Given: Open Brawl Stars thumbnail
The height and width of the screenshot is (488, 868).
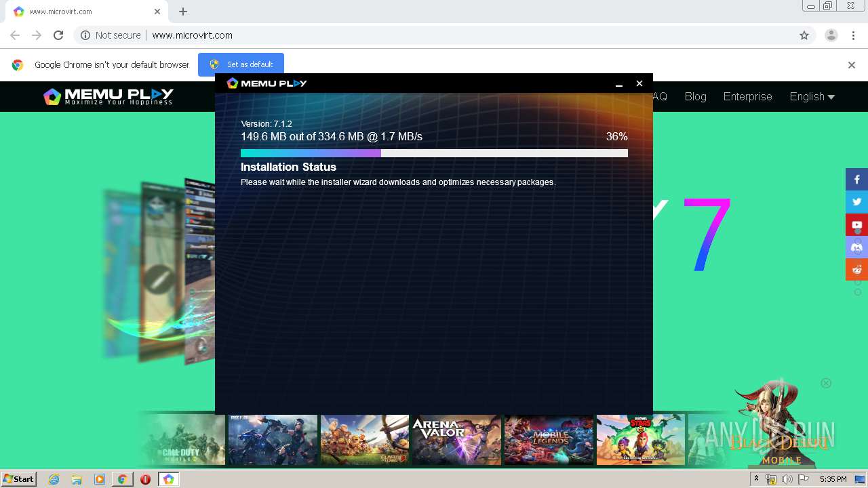Looking at the screenshot, I should (x=641, y=440).
